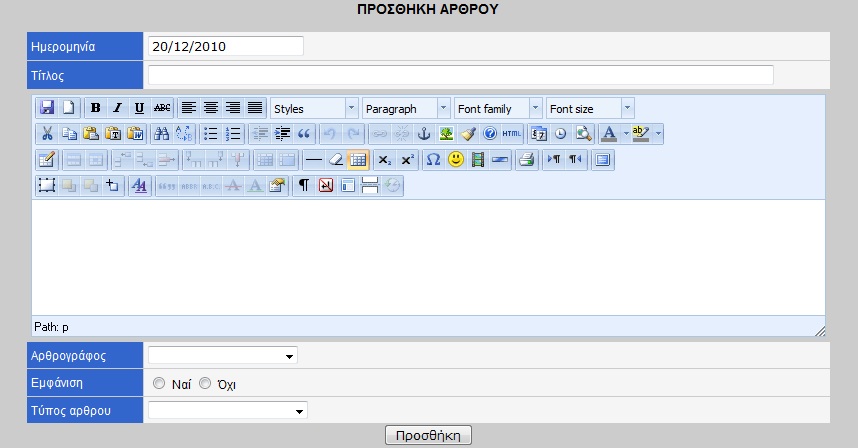Insert an emoticon smiley

point(456,160)
